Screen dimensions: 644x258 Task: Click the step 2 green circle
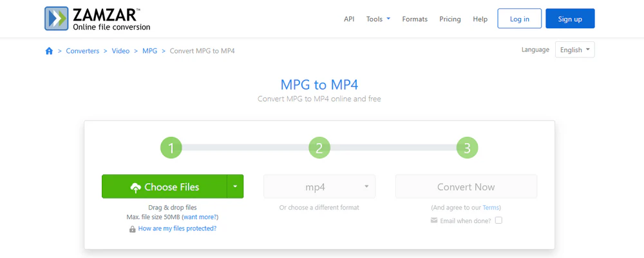point(319,148)
